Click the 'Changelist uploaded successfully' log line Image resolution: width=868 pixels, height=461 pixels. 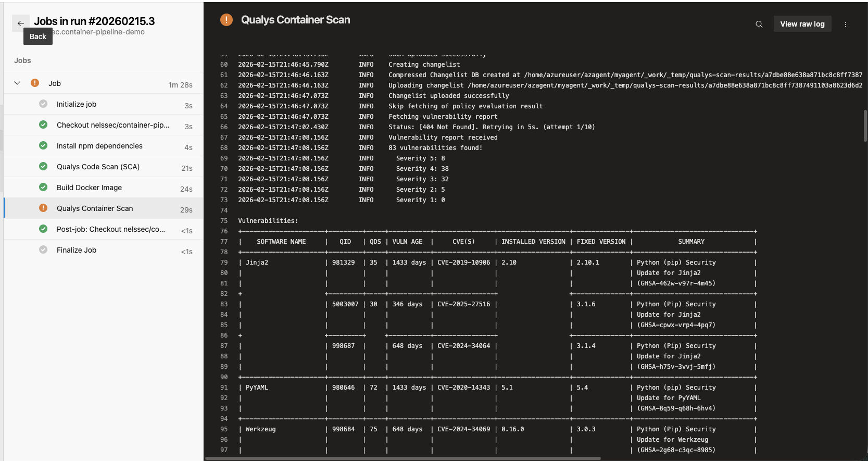pyautogui.click(x=449, y=96)
